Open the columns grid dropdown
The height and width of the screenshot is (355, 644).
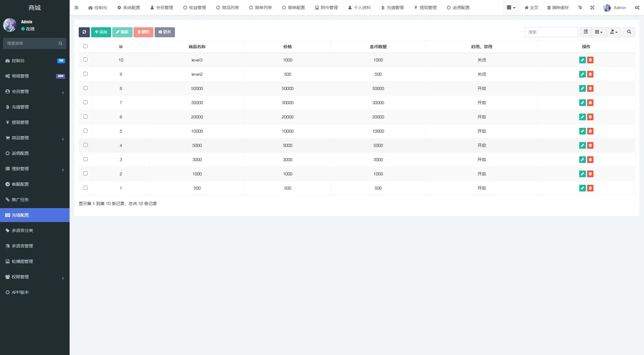pos(599,32)
